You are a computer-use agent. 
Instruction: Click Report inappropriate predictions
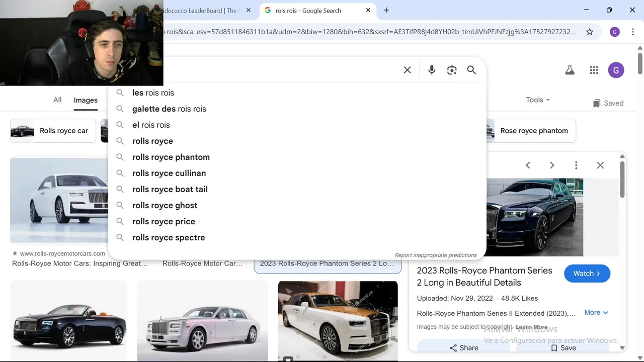(x=436, y=255)
